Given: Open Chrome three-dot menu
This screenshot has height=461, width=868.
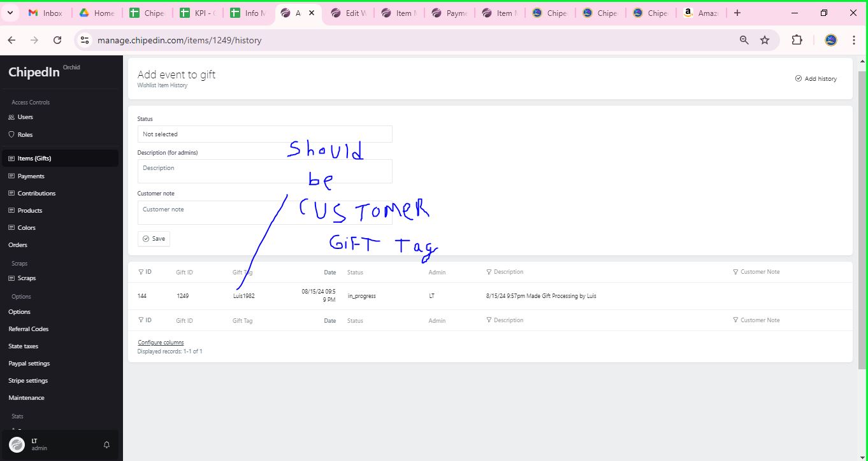Looking at the screenshot, I should (854, 40).
